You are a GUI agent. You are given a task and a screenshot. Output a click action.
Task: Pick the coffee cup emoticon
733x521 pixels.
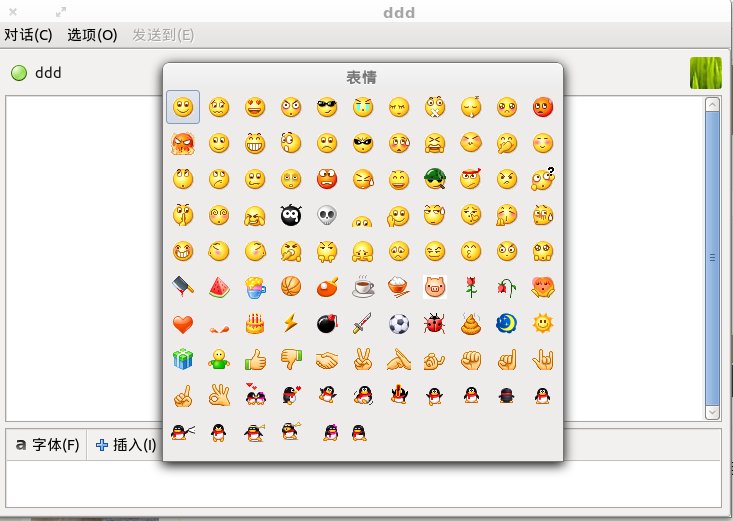point(363,287)
